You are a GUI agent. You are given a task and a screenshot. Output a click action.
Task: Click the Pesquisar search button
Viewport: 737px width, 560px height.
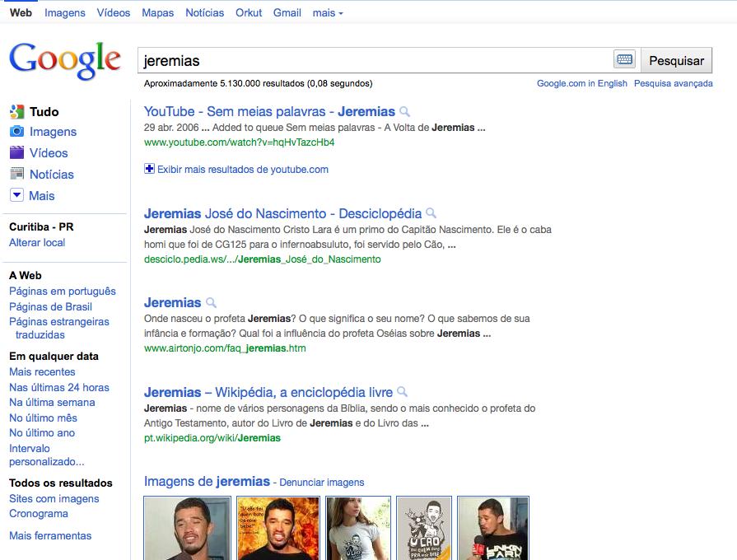click(676, 60)
